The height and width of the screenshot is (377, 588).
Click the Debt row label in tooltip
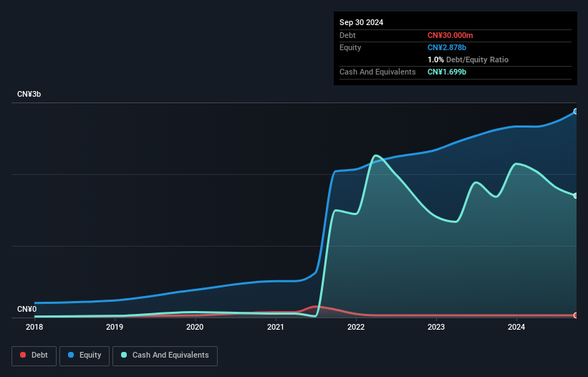click(347, 35)
